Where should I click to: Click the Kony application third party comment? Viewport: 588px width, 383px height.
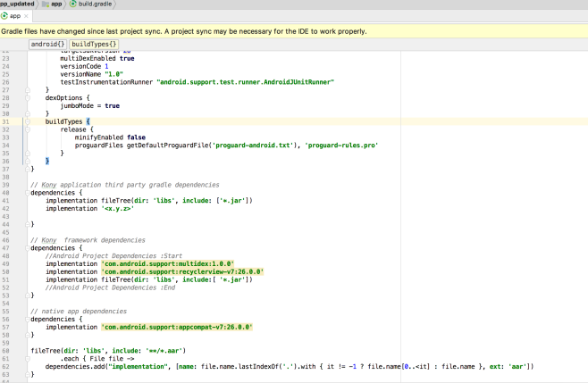[125, 185]
